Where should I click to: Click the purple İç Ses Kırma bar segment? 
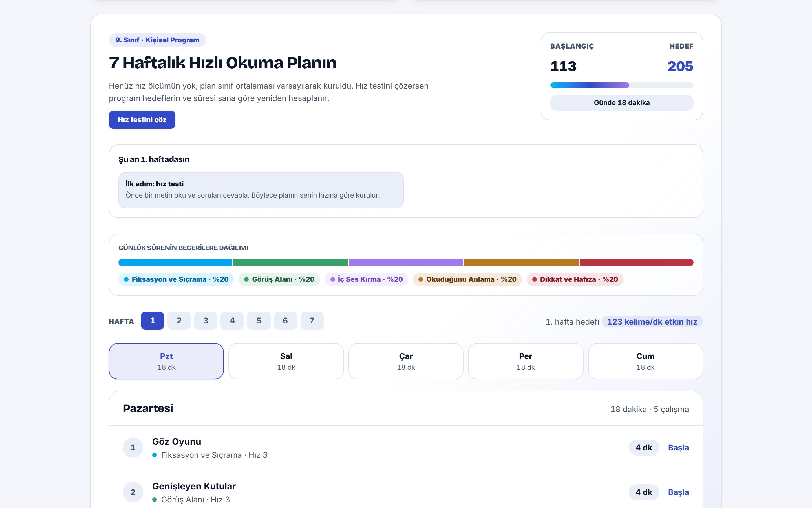(x=406, y=262)
